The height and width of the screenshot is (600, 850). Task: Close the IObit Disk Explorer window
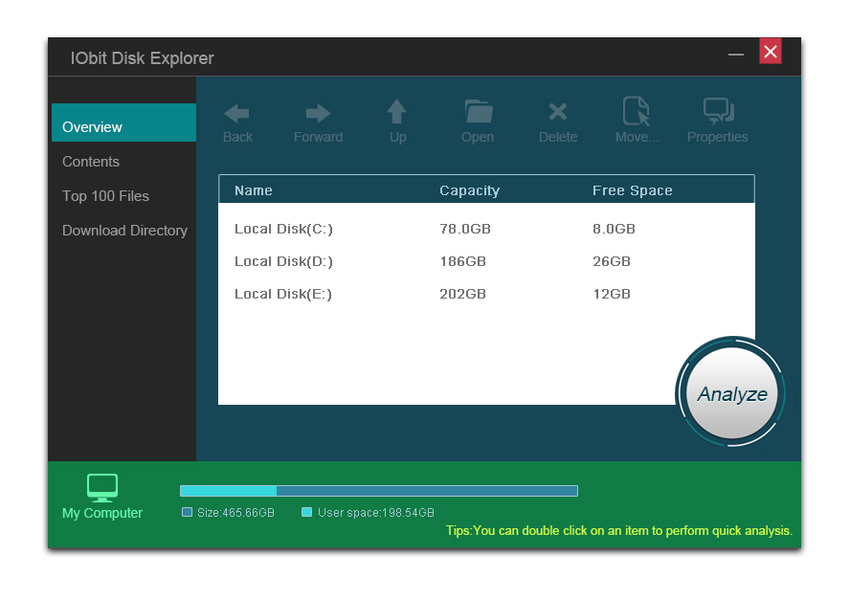[770, 51]
